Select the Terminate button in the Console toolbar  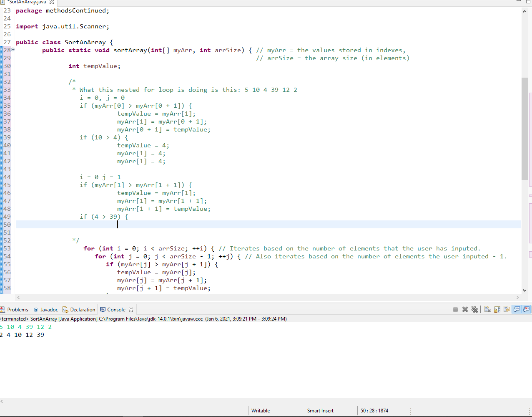(x=456, y=309)
